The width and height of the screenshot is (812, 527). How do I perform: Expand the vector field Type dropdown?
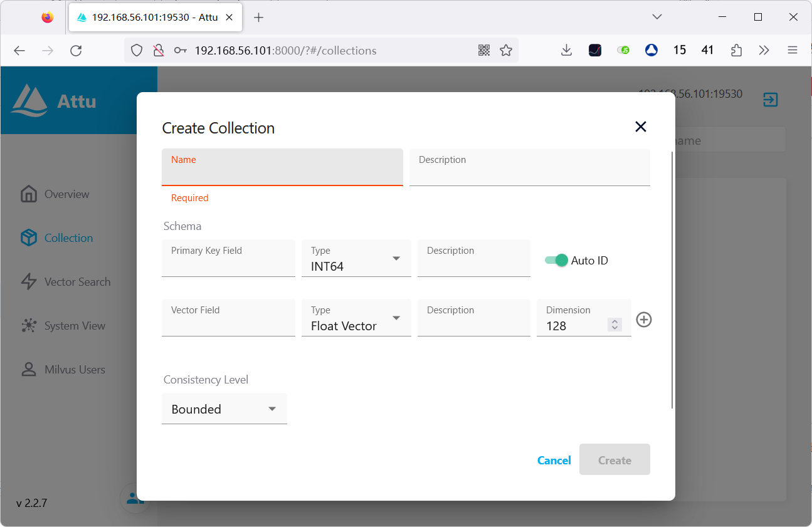click(x=356, y=318)
